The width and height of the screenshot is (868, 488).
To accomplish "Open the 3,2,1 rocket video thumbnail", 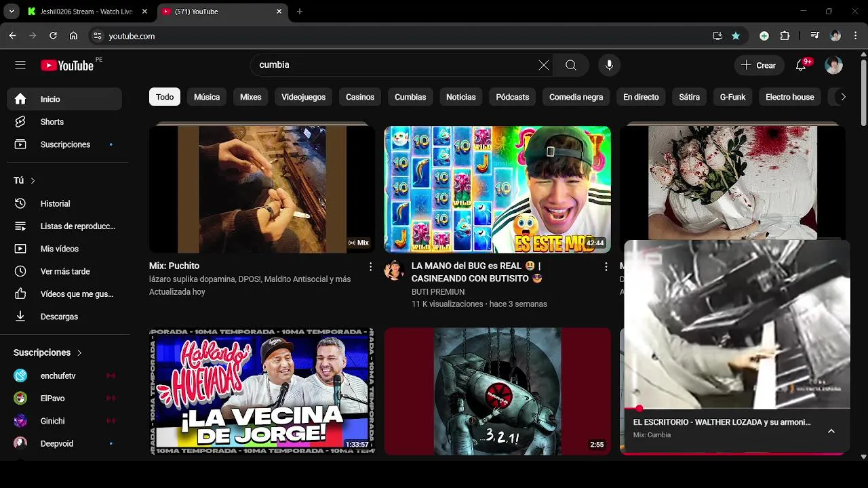I will tap(497, 391).
